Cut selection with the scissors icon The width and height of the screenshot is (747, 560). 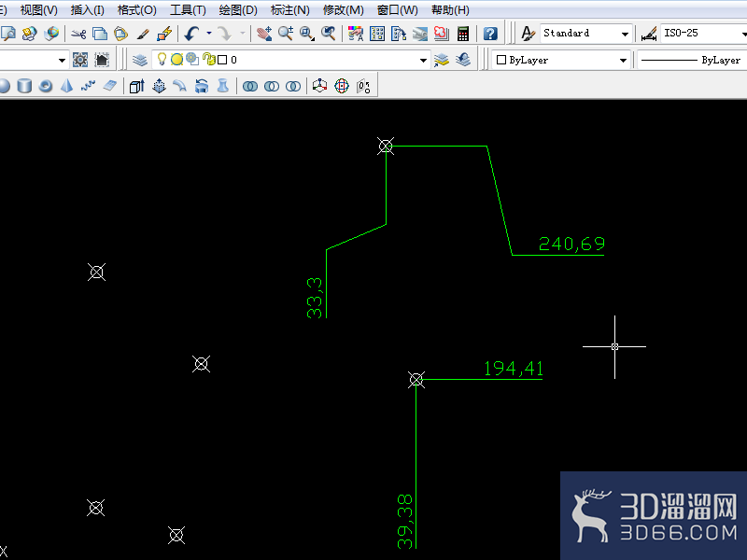click(x=78, y=34)
